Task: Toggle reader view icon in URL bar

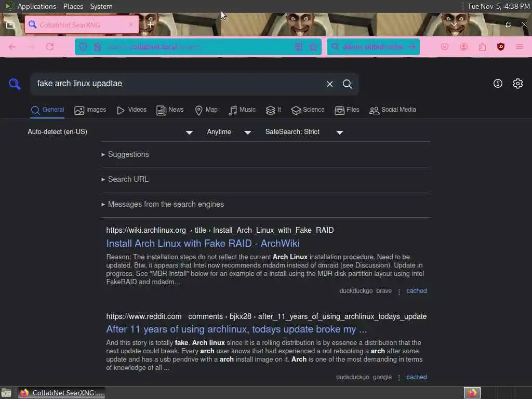Action: tap(299, 47)
